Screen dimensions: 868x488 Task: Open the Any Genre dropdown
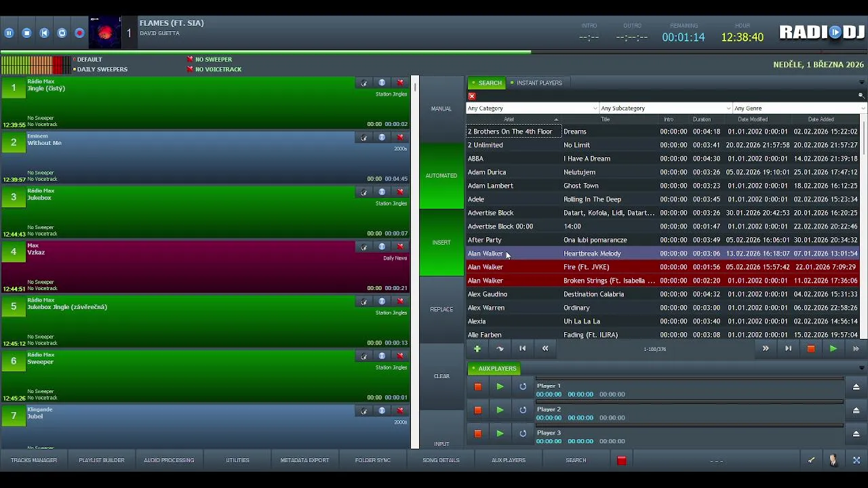(800, 108)
